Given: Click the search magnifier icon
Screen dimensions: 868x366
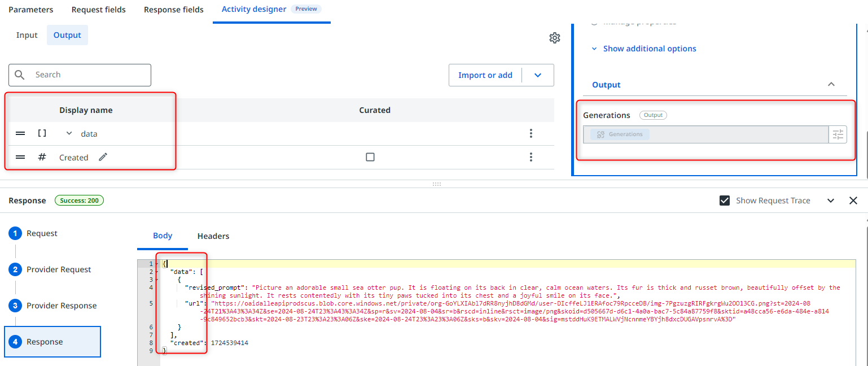Looking at the screenshot, I should click(20, 75).
